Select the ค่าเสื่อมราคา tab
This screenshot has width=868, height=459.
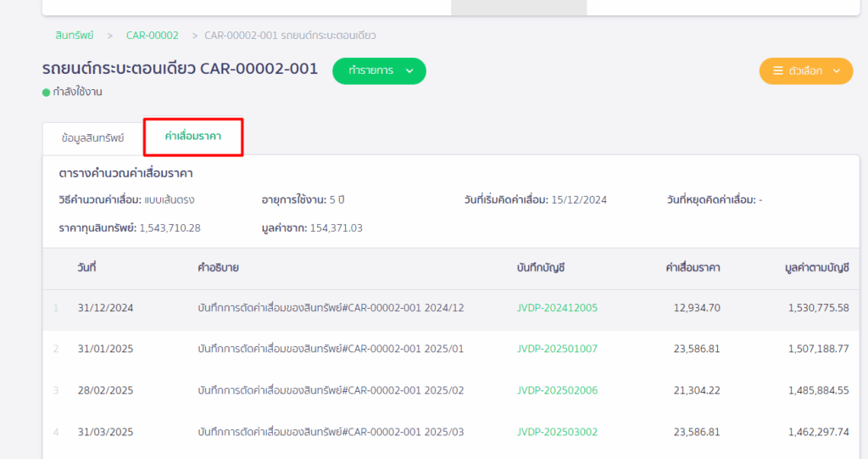(x=193, y=137)
